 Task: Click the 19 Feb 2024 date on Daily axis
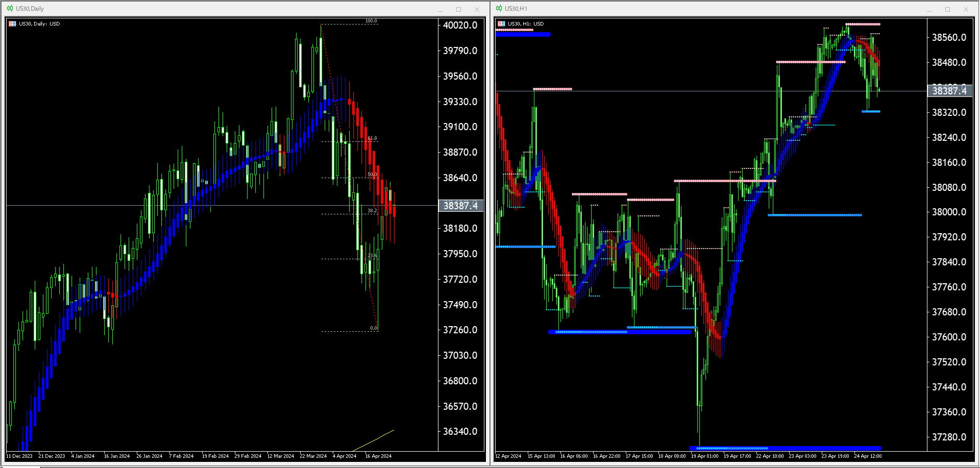point(215,456)
